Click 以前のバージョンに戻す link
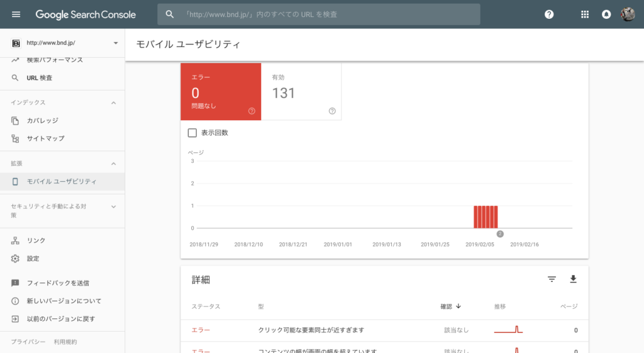644x353 pixels. tap(60, 319)
